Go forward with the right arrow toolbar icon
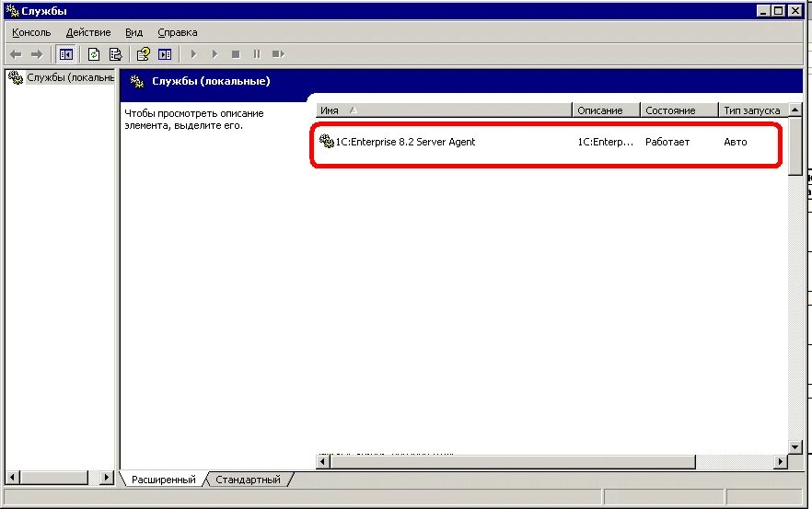Screen dimensions: 812x509 (x=37, y=54)
